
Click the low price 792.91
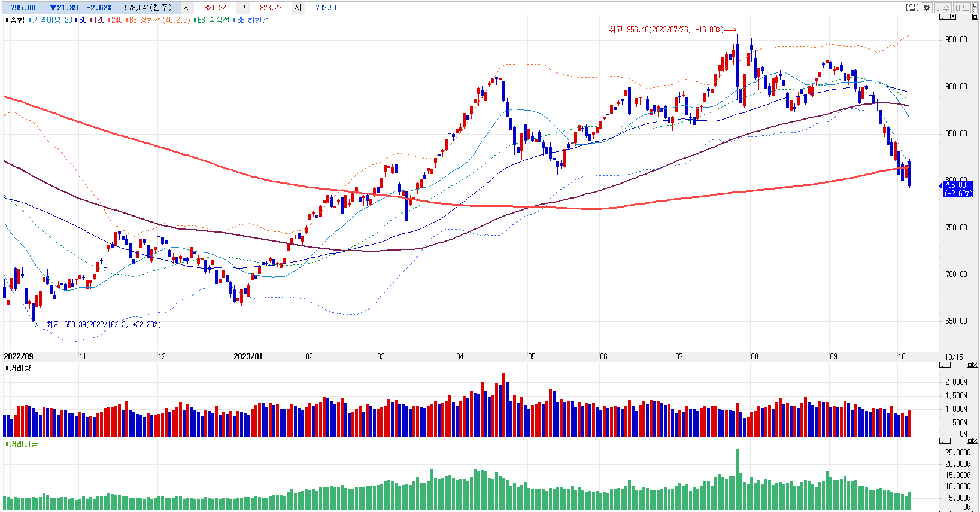click(x=326, y=8)
